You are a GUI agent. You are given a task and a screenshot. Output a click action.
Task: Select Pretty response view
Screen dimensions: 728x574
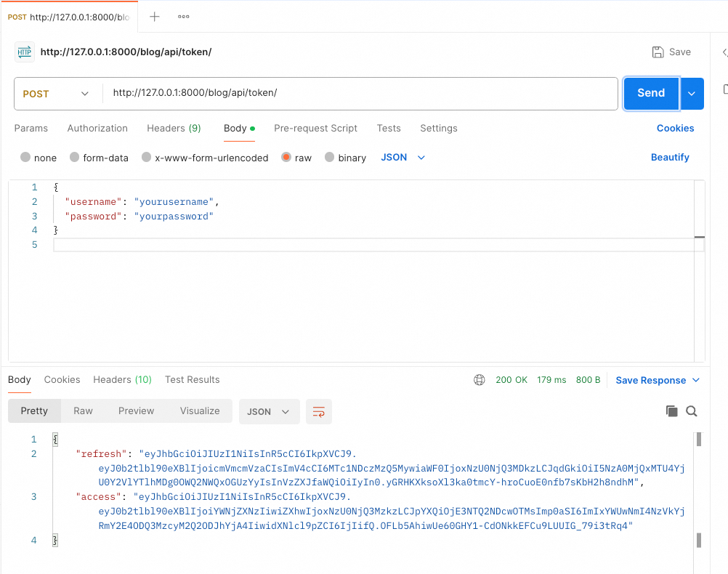34,411
